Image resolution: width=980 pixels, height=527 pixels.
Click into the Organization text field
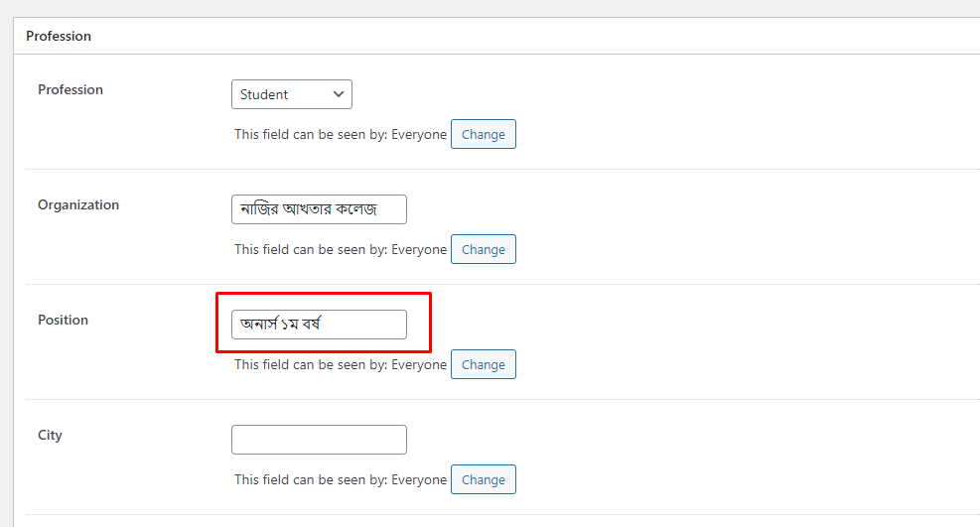click(x=319, y=209)
